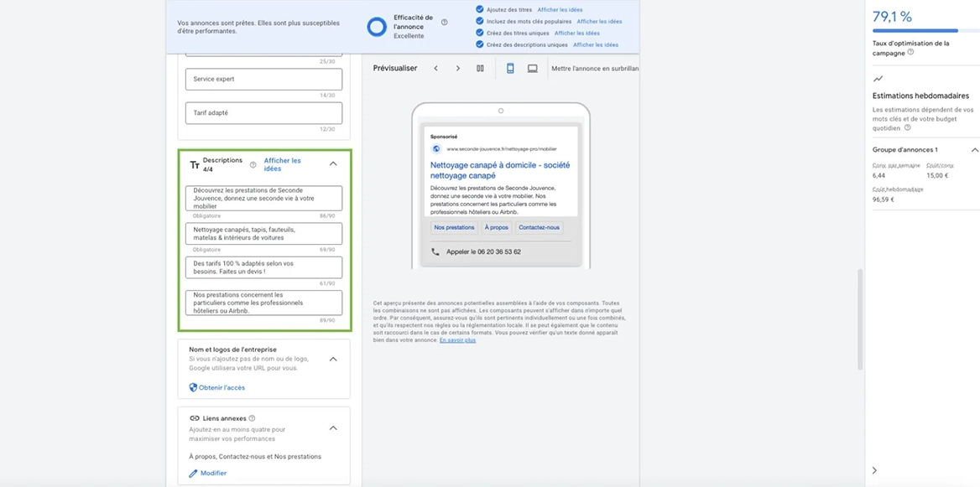Click the Mettre l'annonce en surbrillance option
The height and width of the screenshot is (487, 980).
pos(594,68)
